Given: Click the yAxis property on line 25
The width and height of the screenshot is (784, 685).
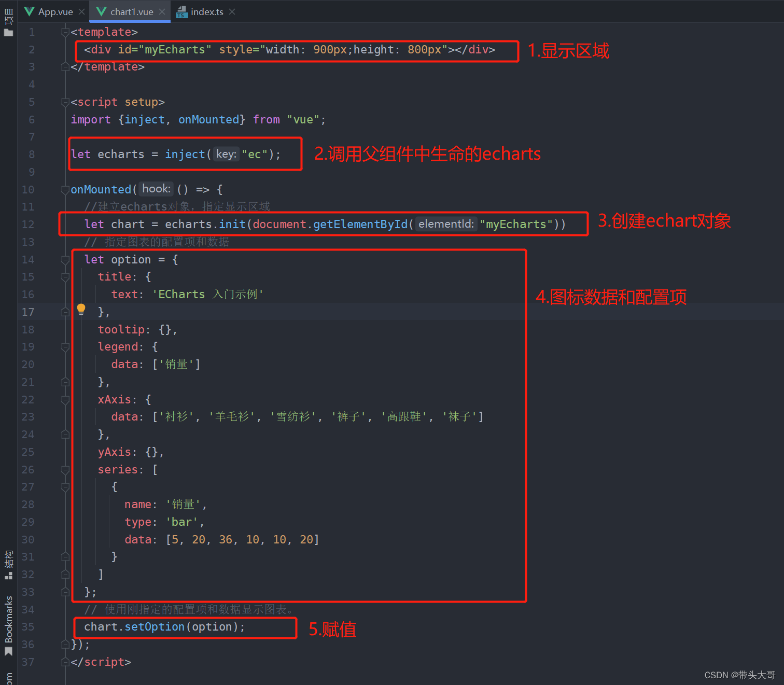Looking at the screenshot, I should coord(115,452).
